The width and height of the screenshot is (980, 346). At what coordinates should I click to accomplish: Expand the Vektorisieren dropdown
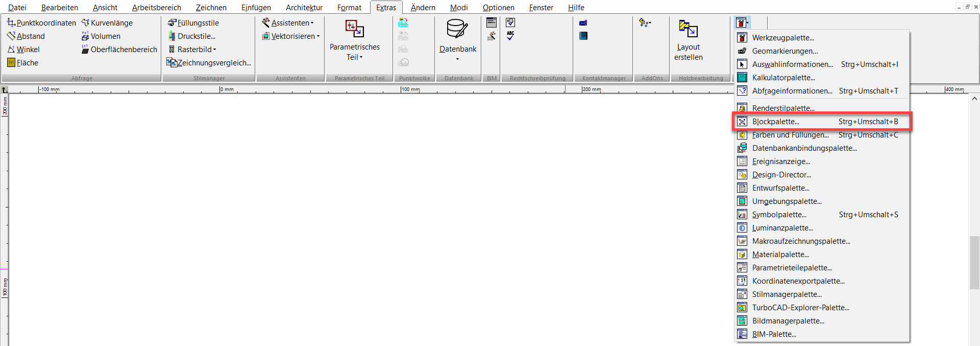[x=291, y=36]
